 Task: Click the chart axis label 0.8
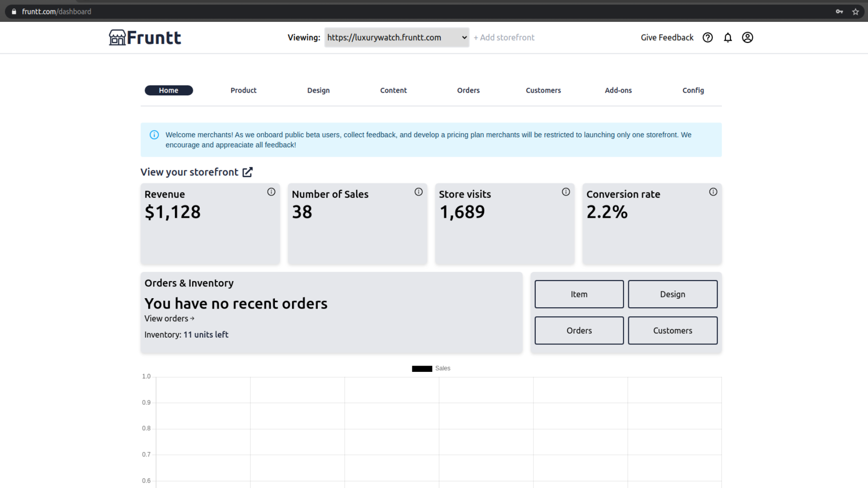(146, 428)
